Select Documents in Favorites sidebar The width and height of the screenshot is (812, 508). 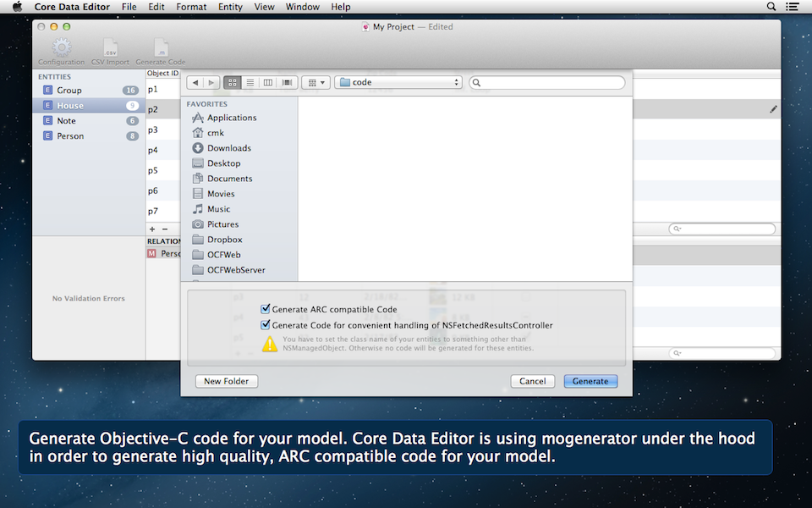[x=222, y=179]
